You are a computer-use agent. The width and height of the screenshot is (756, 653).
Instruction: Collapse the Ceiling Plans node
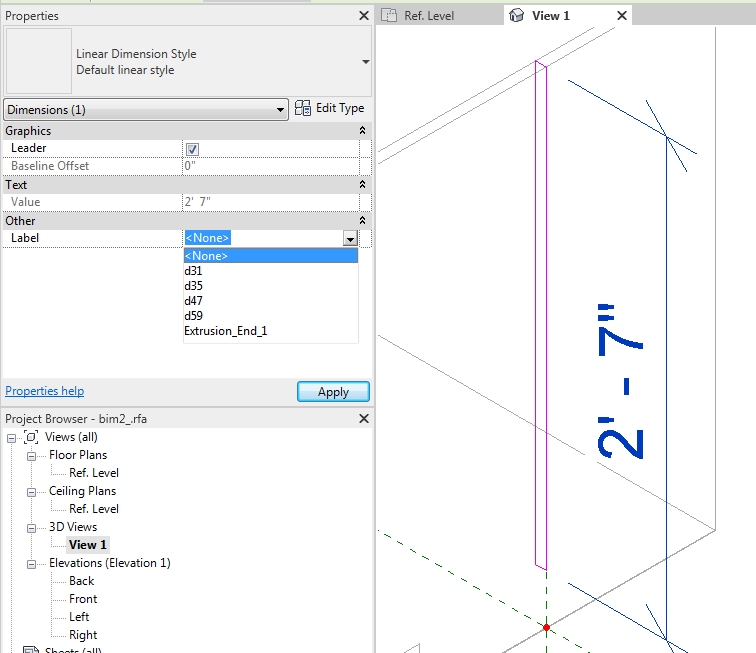31,492
